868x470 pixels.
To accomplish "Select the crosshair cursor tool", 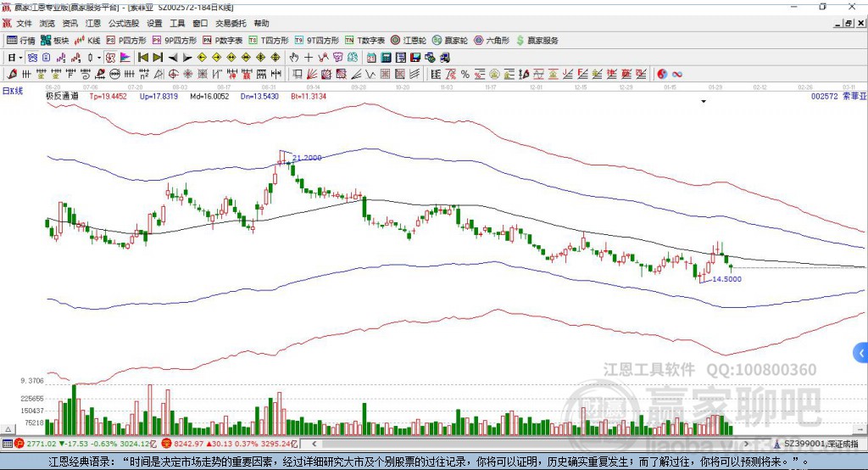I will click(309, 58).
